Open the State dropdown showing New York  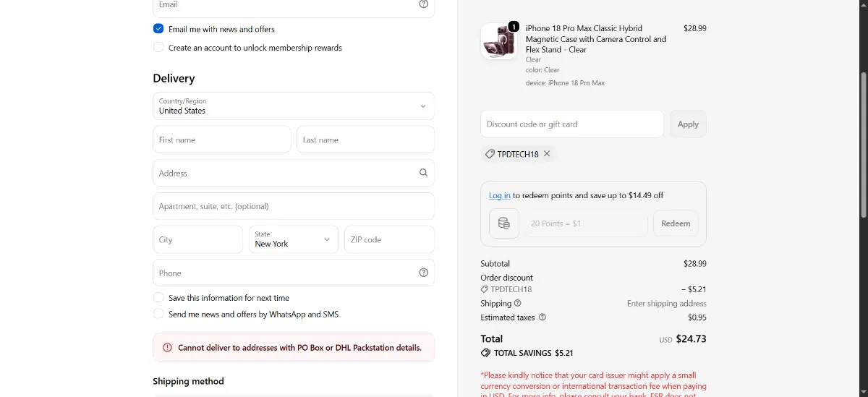pos(294,239)
